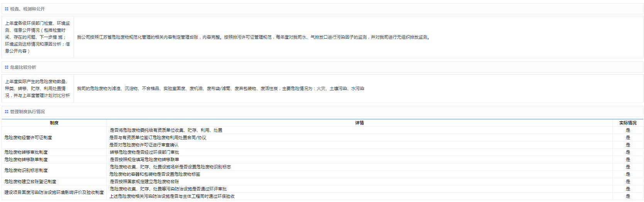Click the hazardous waste description starting 我司的危险废物为滤渣
Viewport: 644px width, 202px height.
click(x=220, y=88)
